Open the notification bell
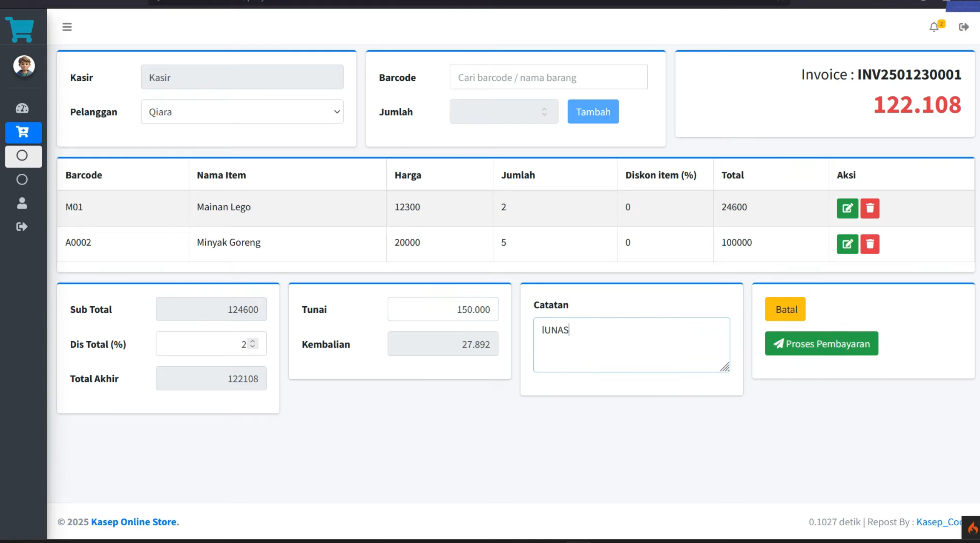Image resolution: width=980 pixels, height=543 pixels. (x=934, y=27)
